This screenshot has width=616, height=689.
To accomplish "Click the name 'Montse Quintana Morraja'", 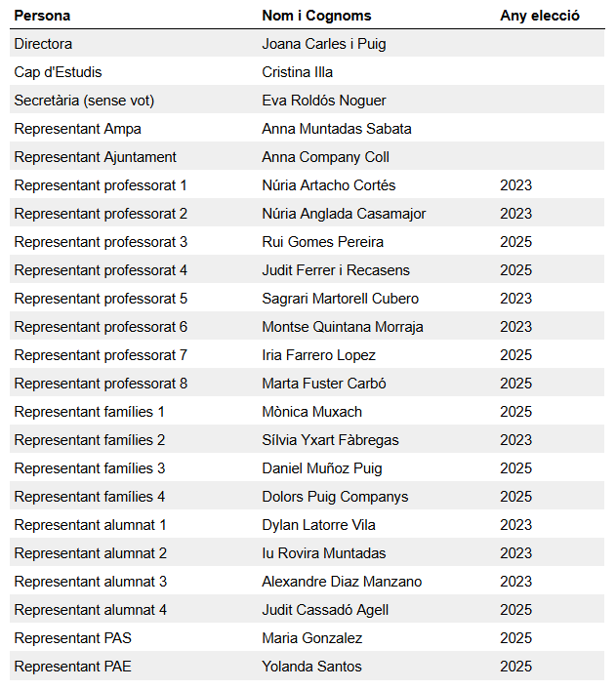I will (x=343, y=327).
